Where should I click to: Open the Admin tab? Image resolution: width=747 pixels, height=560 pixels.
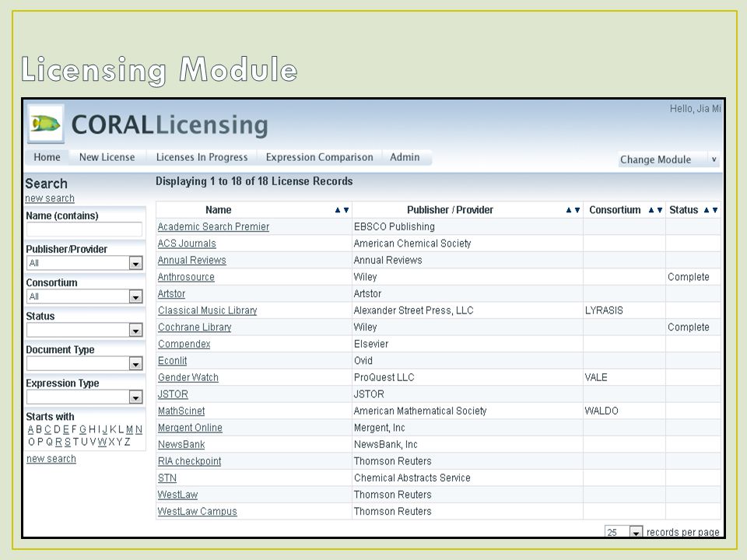click(x=405, y=157)
